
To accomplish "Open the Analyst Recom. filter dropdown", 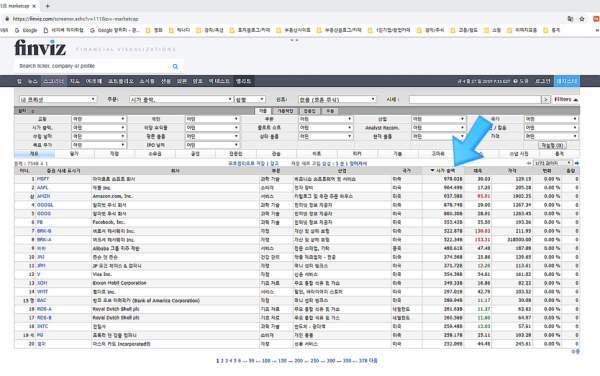I will [x=439, y=128].
